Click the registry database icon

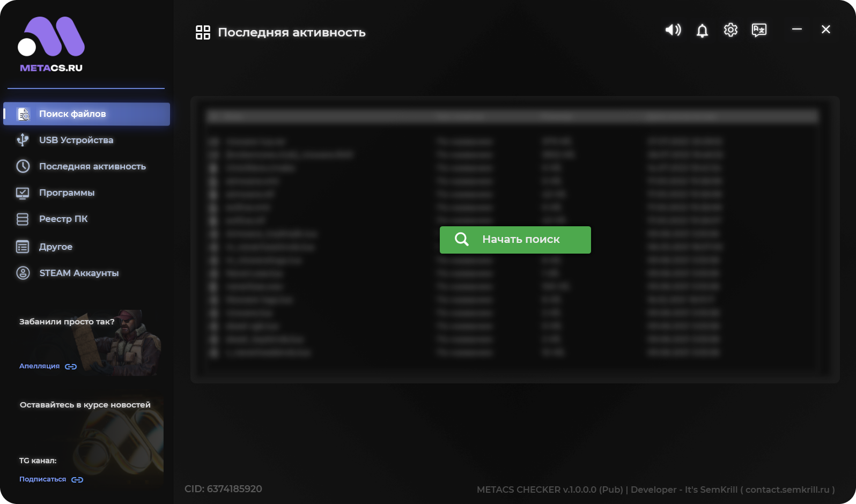pyautogui.click(x=23, y=219)
